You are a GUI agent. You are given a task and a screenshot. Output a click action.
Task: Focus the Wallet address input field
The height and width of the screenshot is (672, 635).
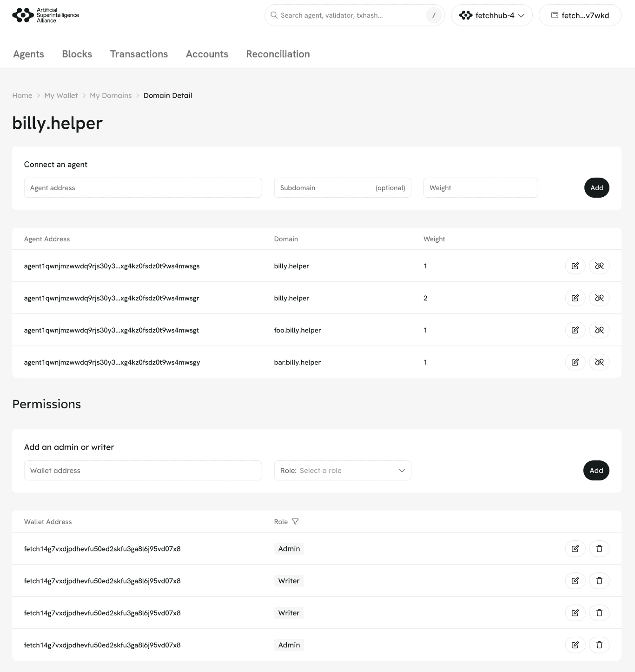[x=143, y=471]
